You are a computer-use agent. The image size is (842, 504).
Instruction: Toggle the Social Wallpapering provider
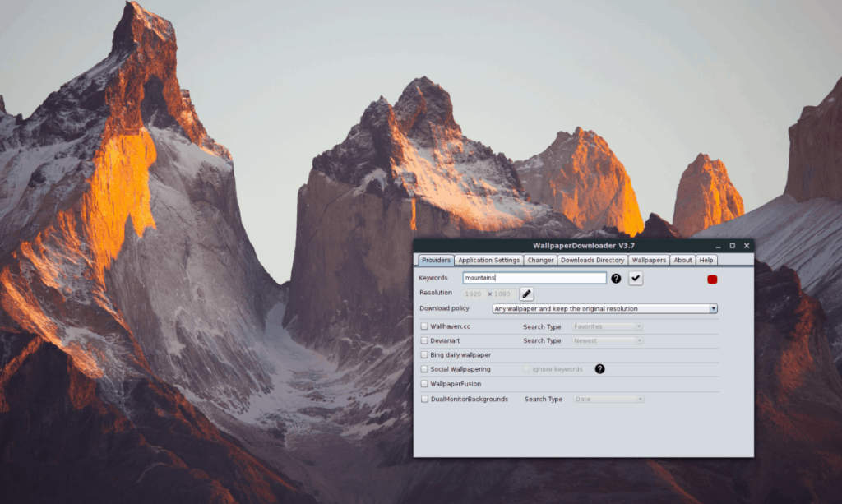(x=425, y=369)
